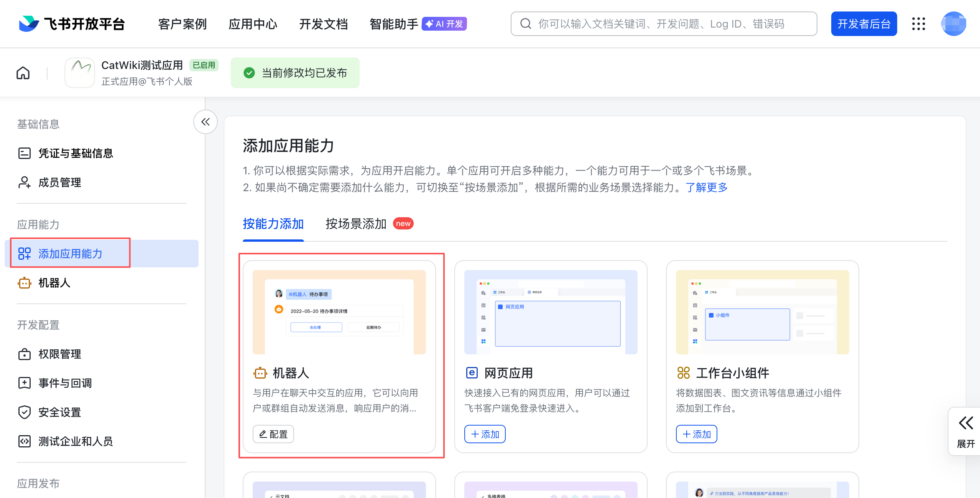The height and width of the screenshot is (498, 980).
Task: Click 添加 on the 网页应用 card
Action: [x=485, y=434]
